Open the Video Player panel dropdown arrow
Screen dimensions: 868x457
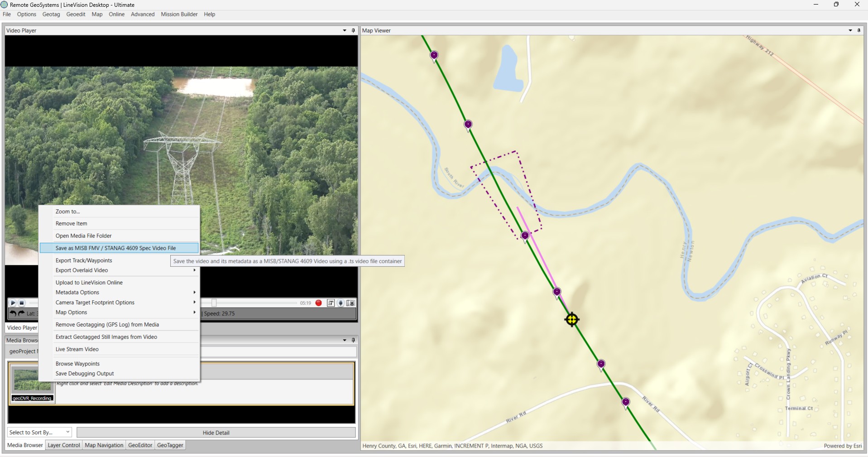coord(344,30)
